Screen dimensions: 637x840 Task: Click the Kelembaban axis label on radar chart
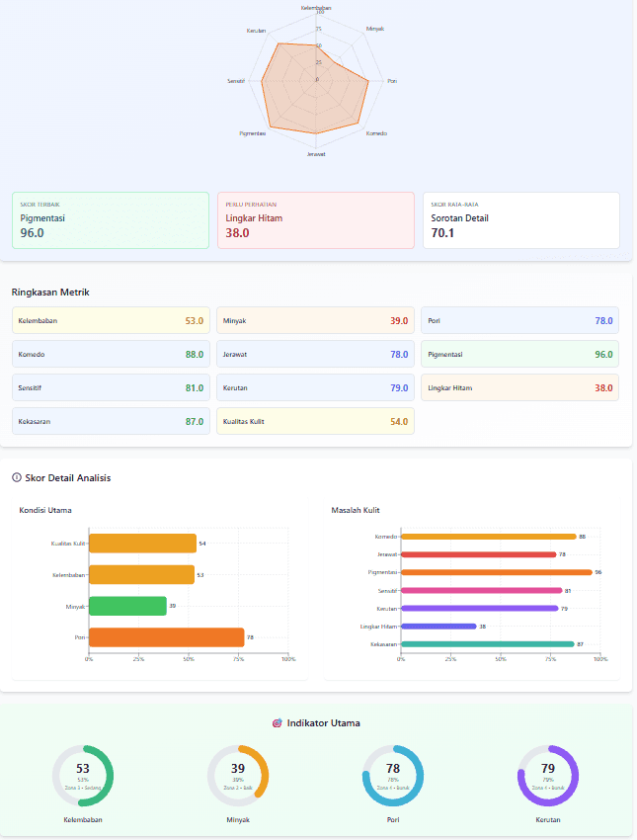316,7
